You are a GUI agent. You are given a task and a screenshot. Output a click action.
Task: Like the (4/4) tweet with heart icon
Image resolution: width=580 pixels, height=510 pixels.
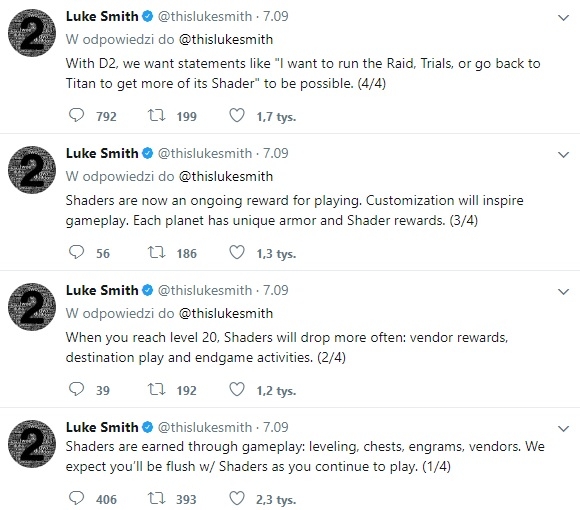pos(237,115)
